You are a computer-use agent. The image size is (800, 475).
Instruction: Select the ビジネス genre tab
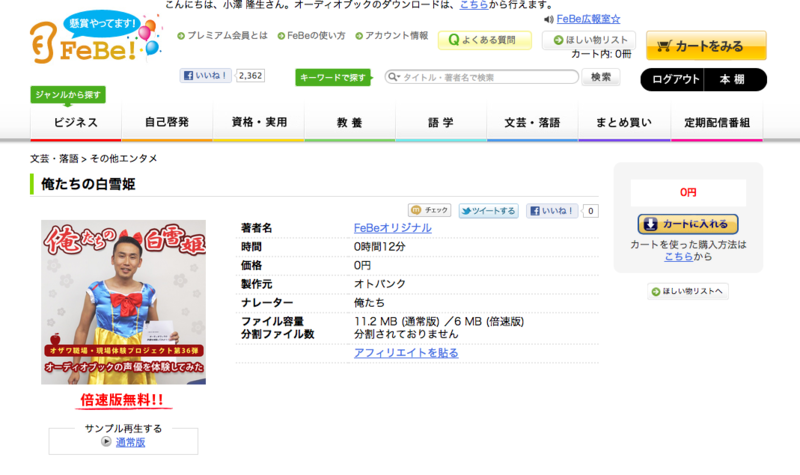[x=76, y=122]
